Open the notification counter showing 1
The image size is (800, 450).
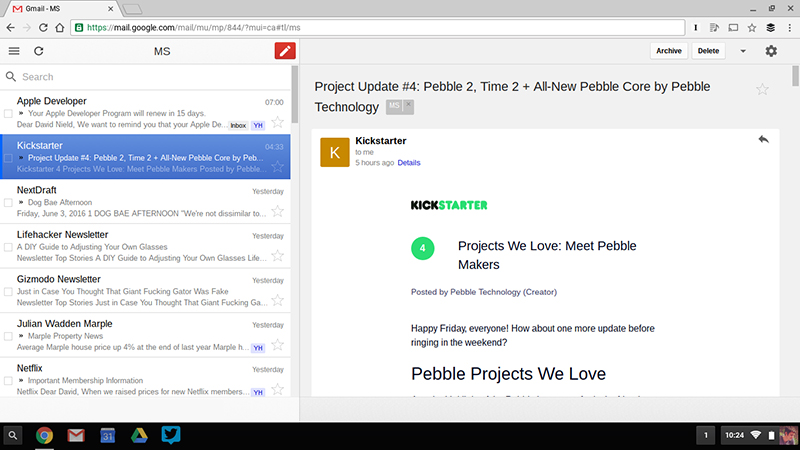point(706,435)
